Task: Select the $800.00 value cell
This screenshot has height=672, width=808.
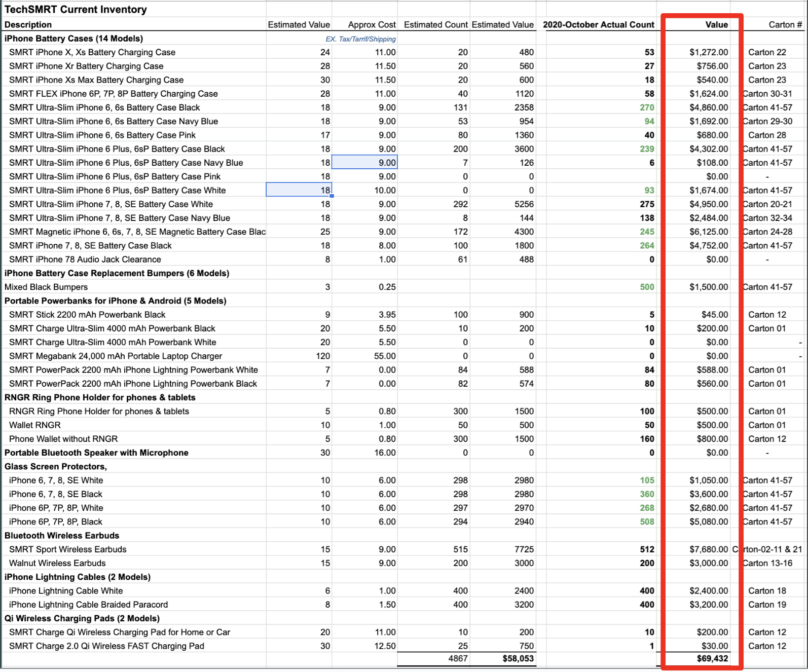Action: (x=712, y=439)
